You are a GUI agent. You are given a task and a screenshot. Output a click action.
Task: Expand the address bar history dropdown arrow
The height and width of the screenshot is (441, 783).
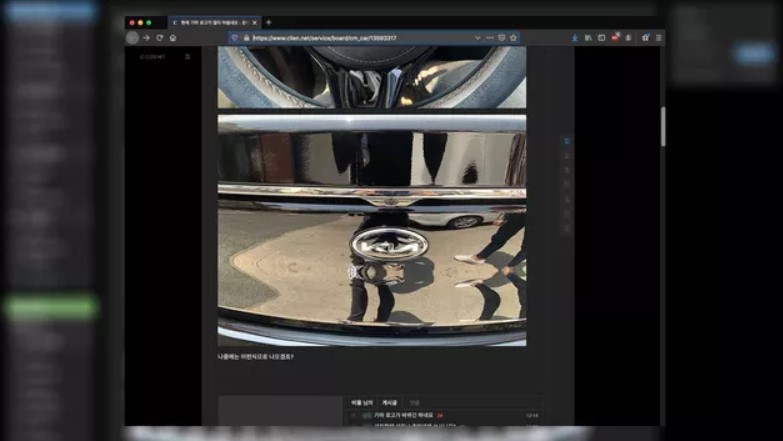pos(478,38)
